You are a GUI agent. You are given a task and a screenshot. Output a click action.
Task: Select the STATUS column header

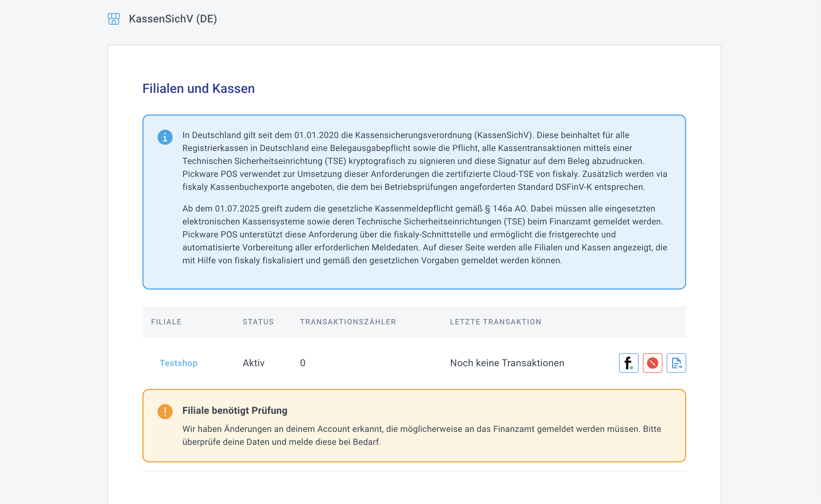click(258, 322)
